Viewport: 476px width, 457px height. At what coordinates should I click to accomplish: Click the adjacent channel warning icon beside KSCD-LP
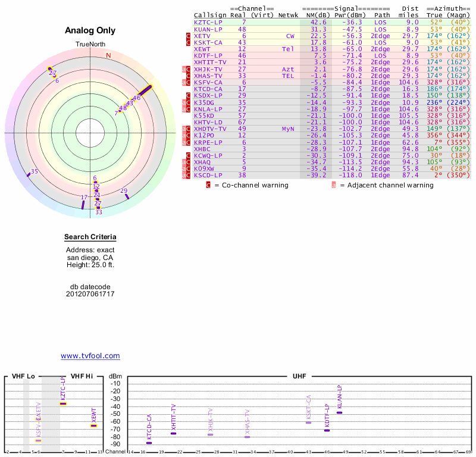pyautogui.click(x=184, y=176)
